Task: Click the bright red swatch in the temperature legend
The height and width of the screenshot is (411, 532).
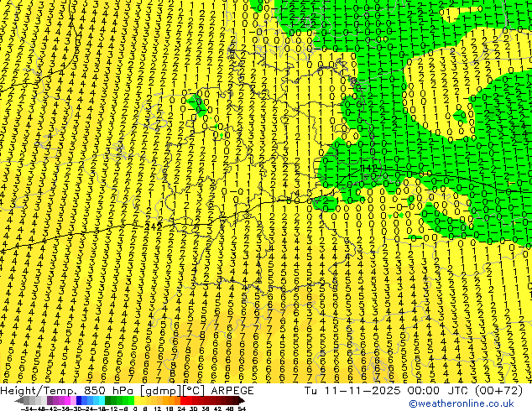Action: pos(183,400)
